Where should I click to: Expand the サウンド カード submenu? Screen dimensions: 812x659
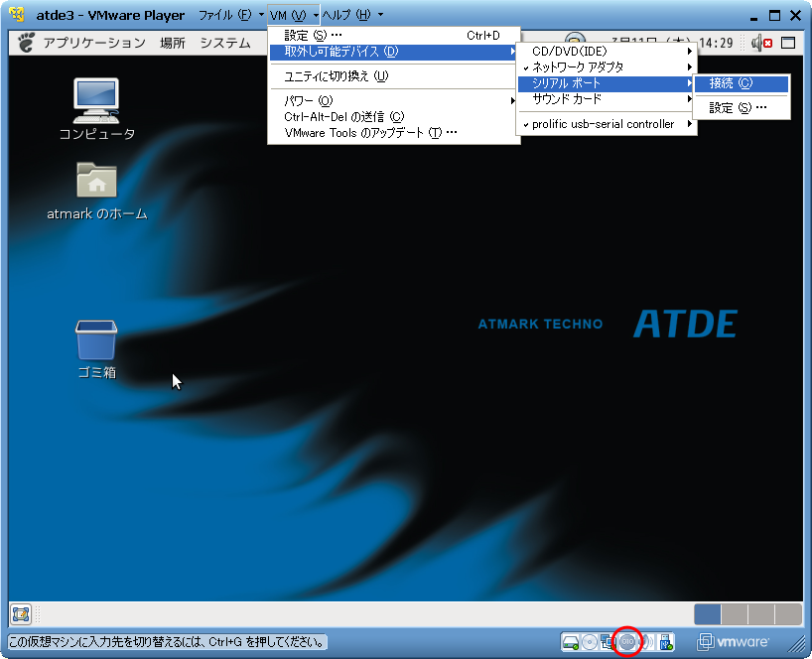point(607,99)
